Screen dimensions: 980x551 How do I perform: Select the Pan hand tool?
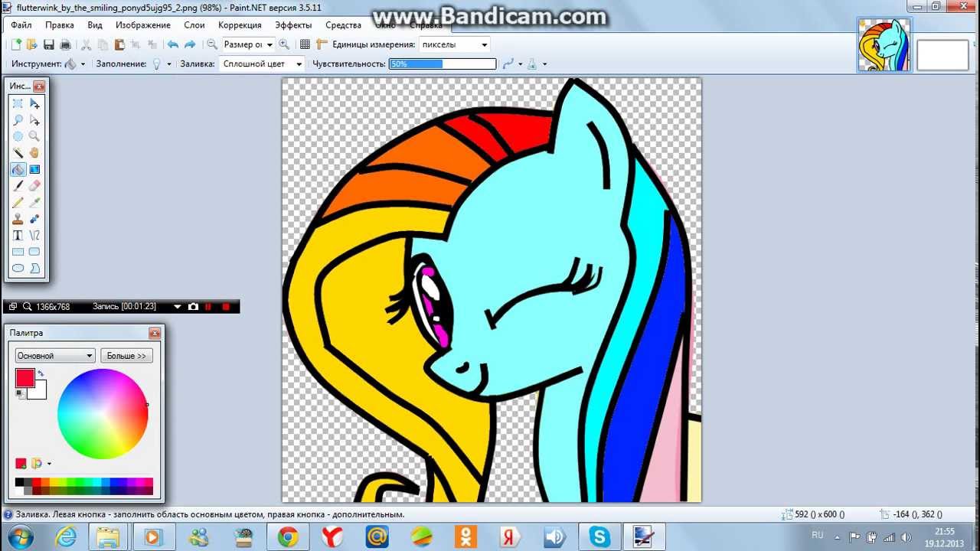[34, 153]
